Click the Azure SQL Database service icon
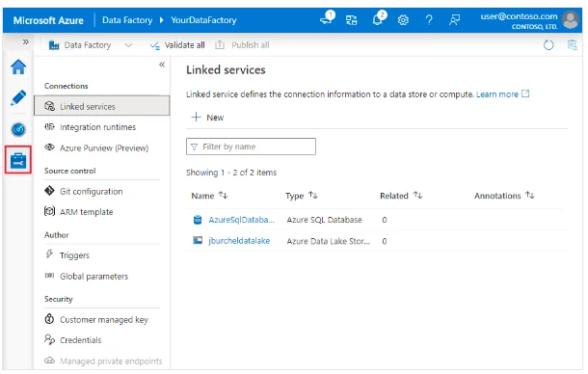The image size is (588, 374). pos(198,220)
